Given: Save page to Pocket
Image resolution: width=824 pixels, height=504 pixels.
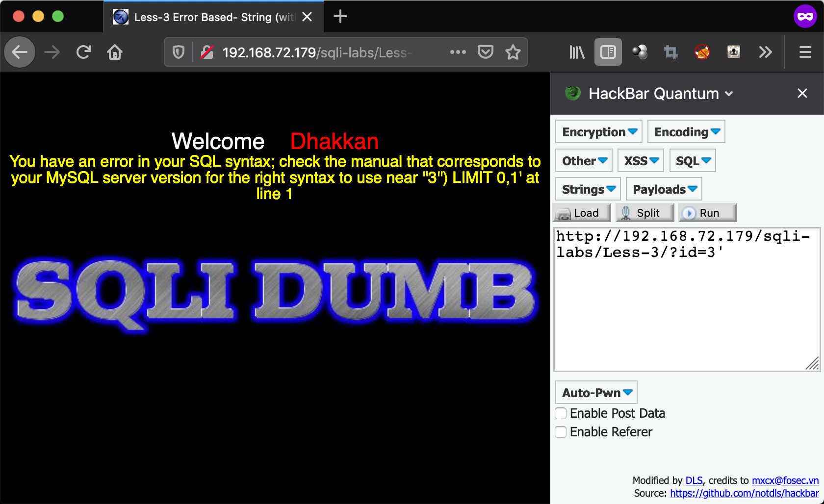Looking at the screenshot, I should tap(485, 52).
